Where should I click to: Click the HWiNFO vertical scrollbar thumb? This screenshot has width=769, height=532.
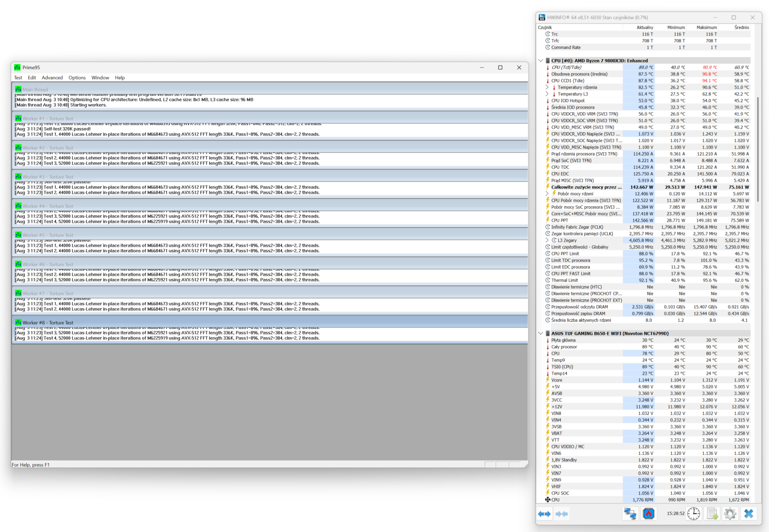[x=757, y=149]
